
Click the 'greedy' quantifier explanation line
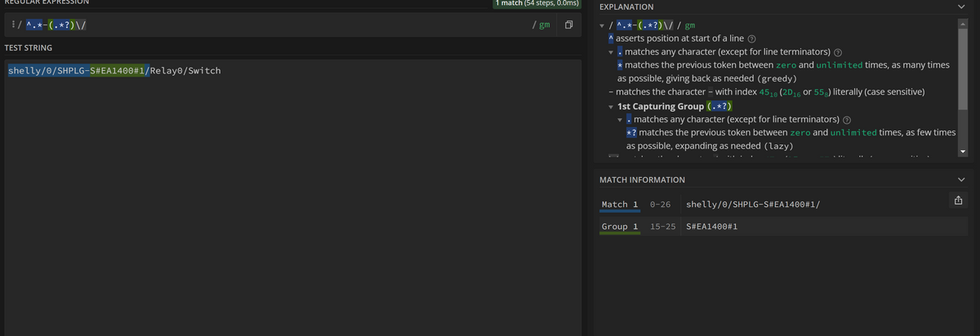[x=783, y=72]
